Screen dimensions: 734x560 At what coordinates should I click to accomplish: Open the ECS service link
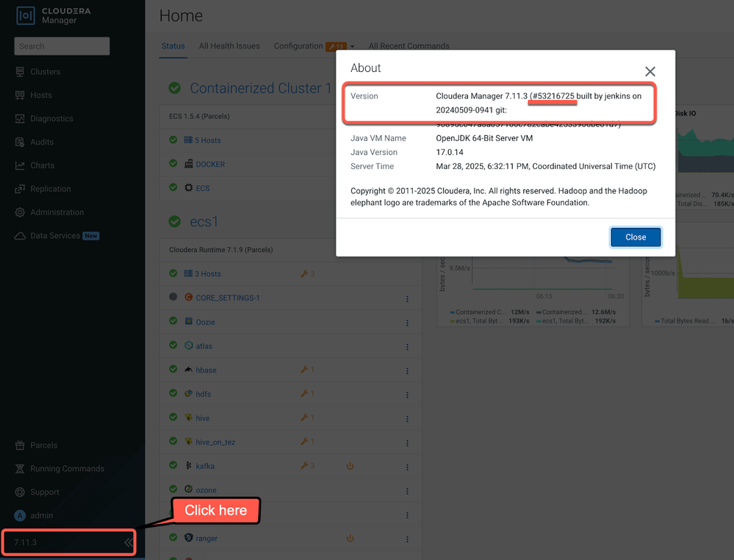pyautogui.click(x=203, y=187)
